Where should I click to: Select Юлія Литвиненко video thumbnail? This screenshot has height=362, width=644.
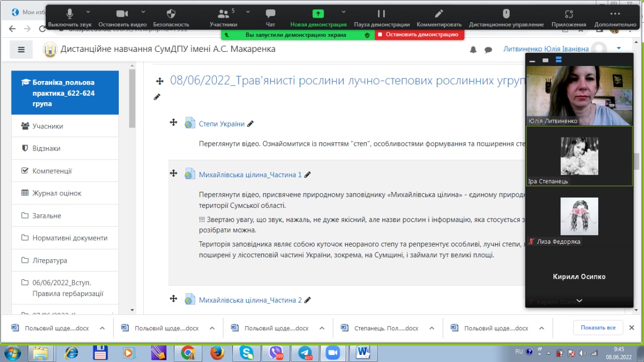point(579,96)
